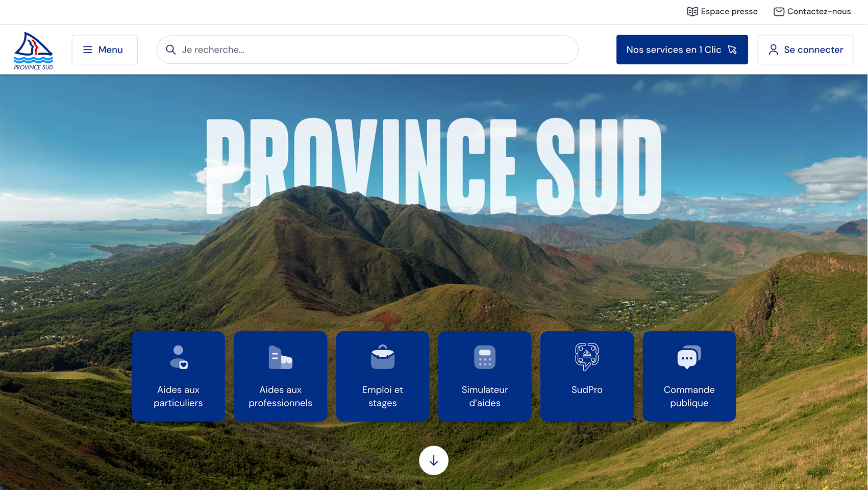The width and height of the screenshot is (868, 490).
Task: Click the Province Sud logo
Action: tap(34, 51)
